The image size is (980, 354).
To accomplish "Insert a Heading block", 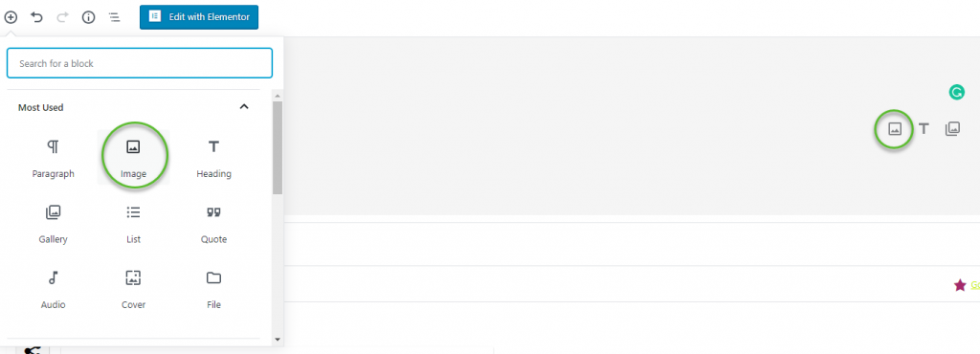I will point(213,159).
